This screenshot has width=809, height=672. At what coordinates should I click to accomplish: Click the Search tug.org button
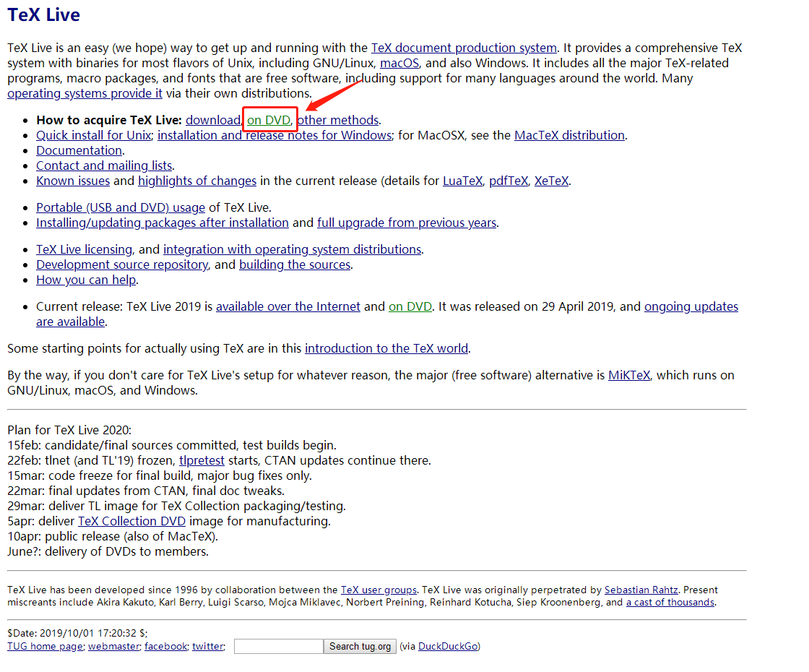360,646
